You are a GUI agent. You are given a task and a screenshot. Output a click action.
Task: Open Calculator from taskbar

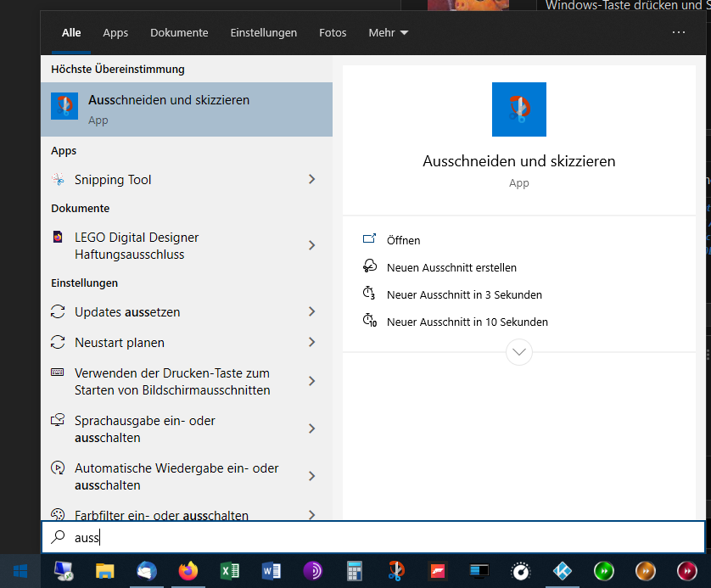354,571
